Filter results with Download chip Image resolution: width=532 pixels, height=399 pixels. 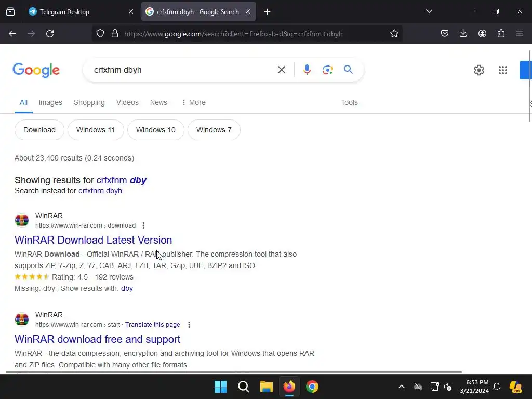click(x=39, y=130)
